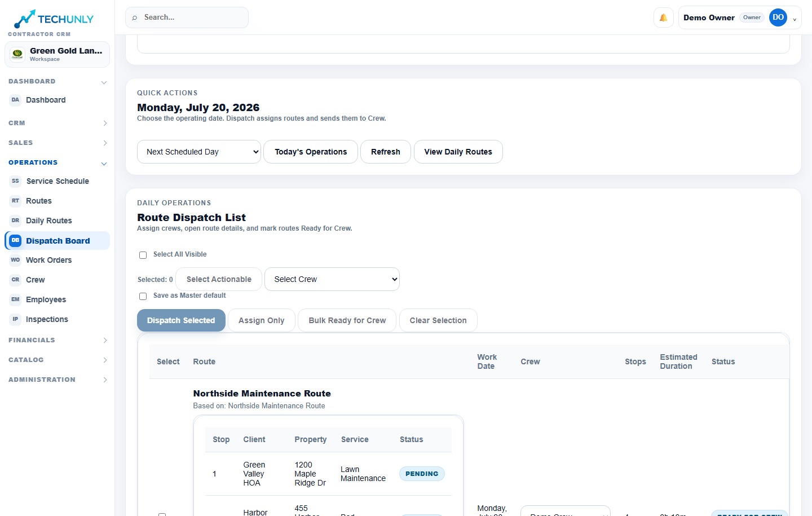Go to Dashboard in sidebar
This screenshot has height=516, width=812.
coord(57,100)
